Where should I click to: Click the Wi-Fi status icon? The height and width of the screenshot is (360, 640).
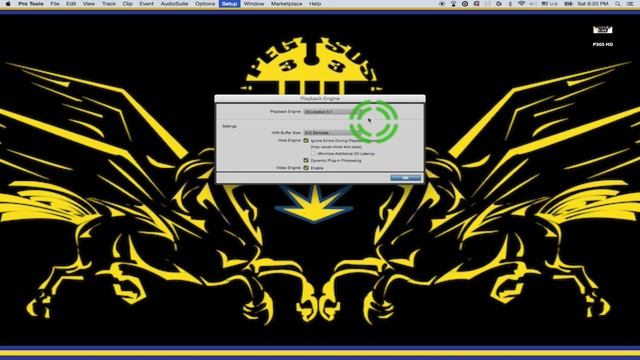tap(521, 4)
